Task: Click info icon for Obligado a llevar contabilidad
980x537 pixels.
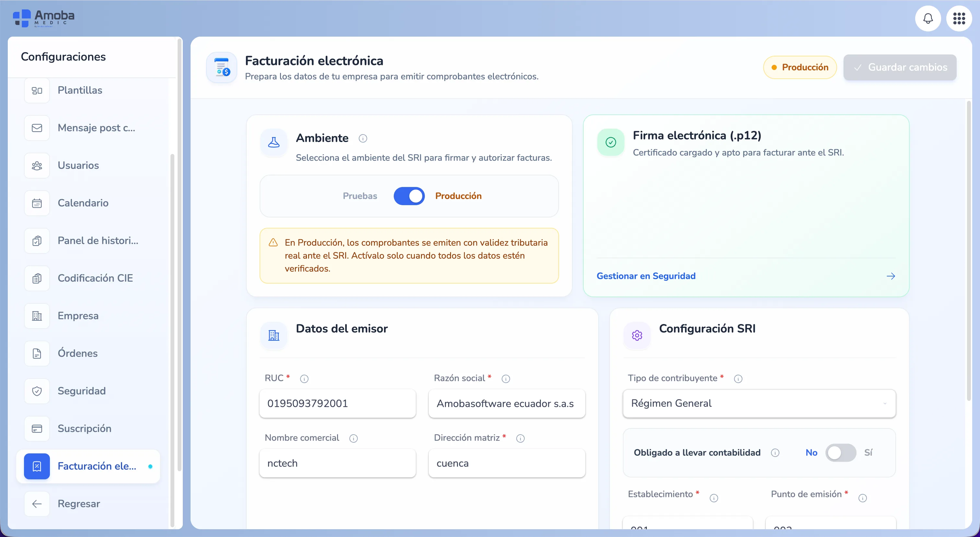Action: [x=775, y=452]
